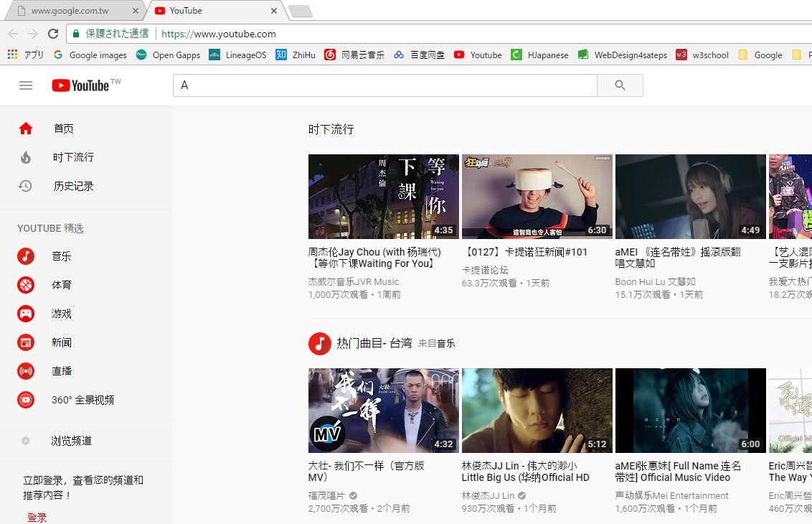Viewport: 812px width, 524px height.
Task: Click the 林俊杰JJ Lin - 伟大的渺小 title
Action: (x=526, y=472)
